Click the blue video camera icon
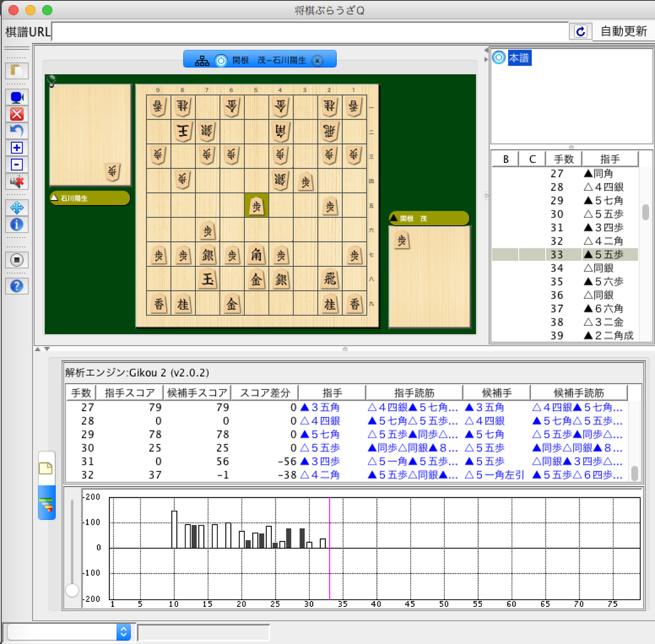 pos(17,97)
